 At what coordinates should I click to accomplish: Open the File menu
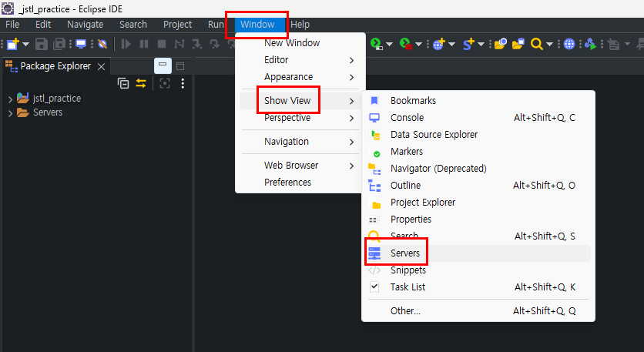(12, 25)
